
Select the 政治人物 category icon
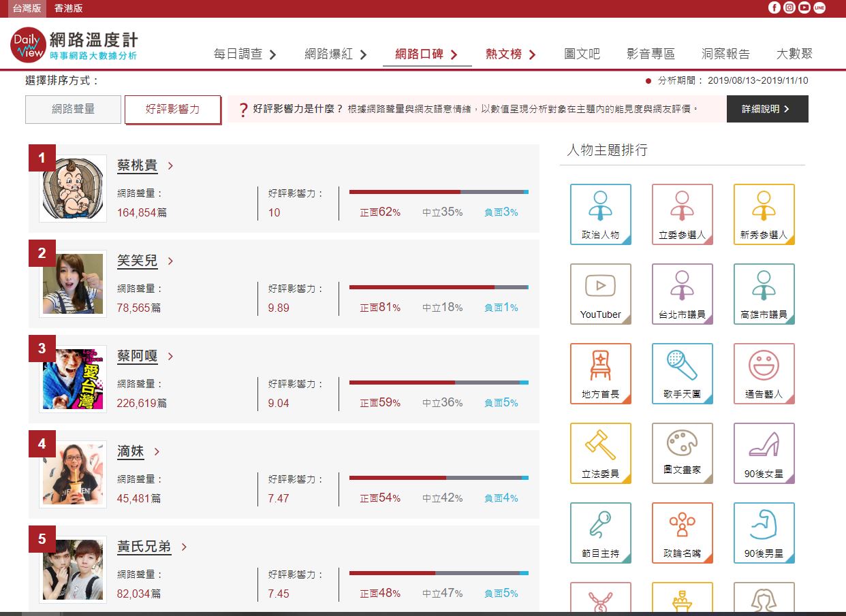600,214
